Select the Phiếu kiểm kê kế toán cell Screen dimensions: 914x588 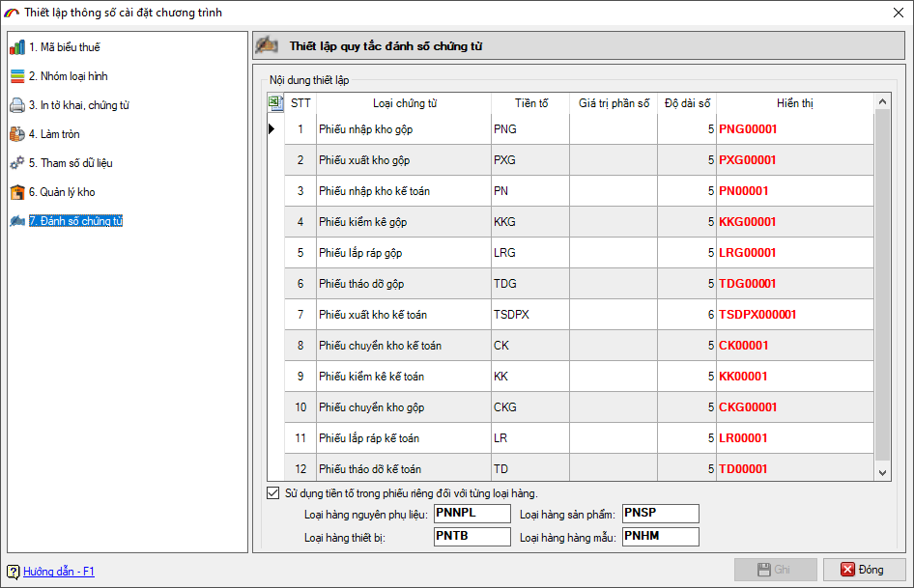pyautogui.click(x=404, y=377)
